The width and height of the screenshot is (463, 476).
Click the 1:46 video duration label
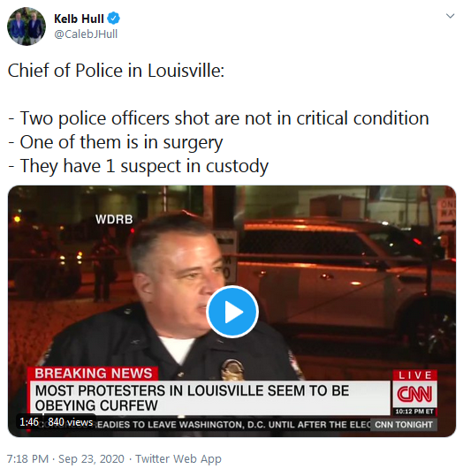tap(29, 422)
